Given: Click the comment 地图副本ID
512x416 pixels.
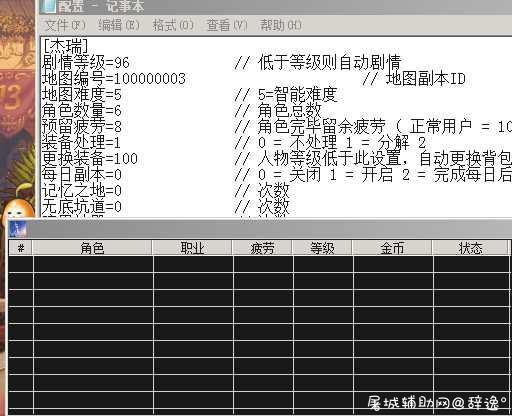Looking at the screenshot, I should (x=426, y=79).
